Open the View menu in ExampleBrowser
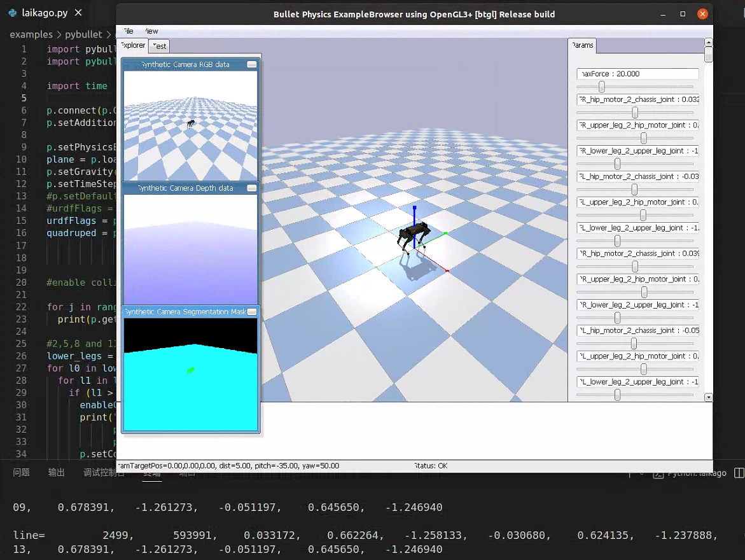Screen dimensions: 745x560 pyautogui.click(x=151, y=31)
